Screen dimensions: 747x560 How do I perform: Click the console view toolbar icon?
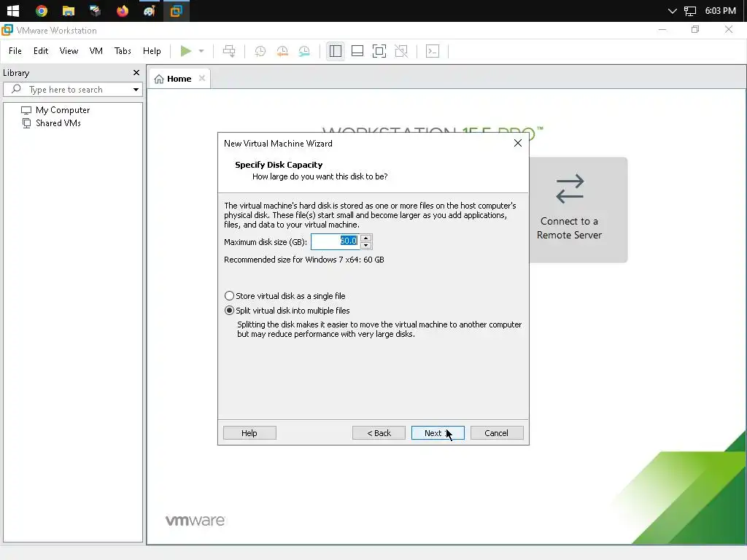[x=433, y=51]
